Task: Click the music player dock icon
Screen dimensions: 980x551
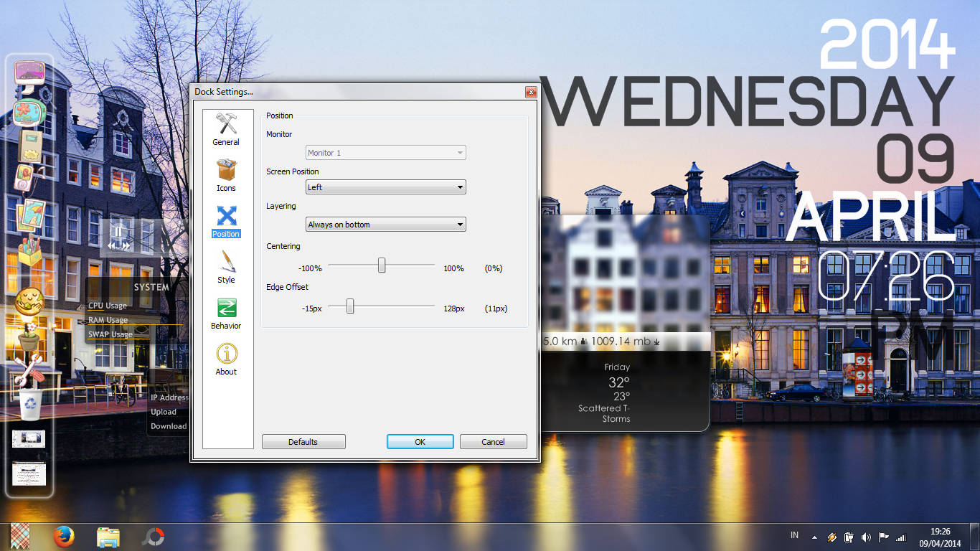Action: (24, 179)
